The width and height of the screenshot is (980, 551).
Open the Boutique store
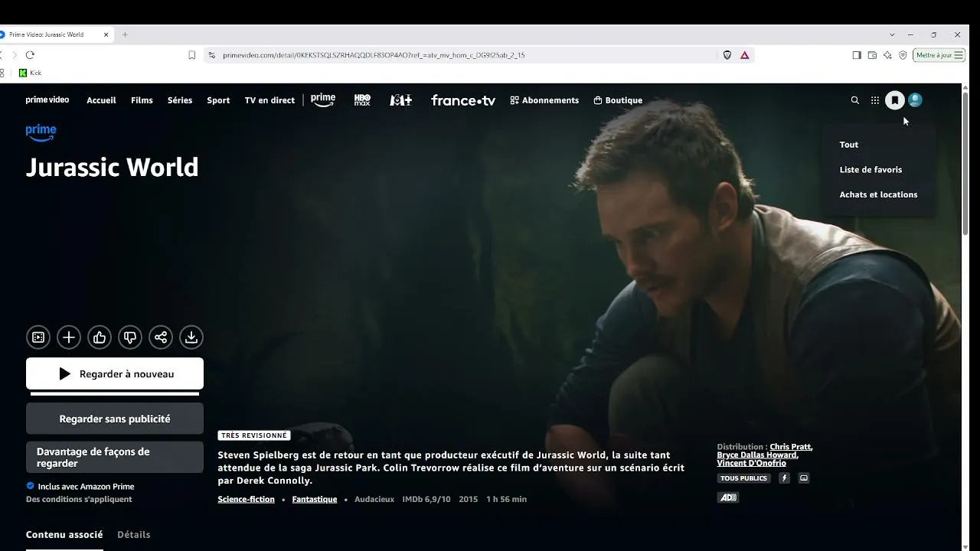(x=618, y=100)
